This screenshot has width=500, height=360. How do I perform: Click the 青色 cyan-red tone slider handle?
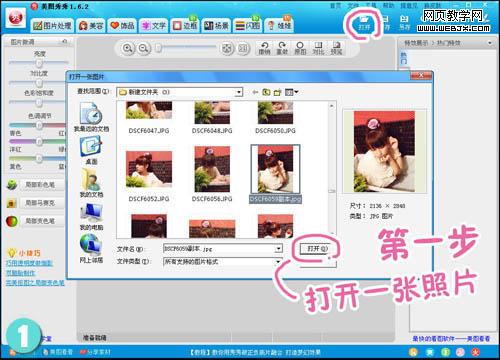pyautogui.click(x=39, y=125)
